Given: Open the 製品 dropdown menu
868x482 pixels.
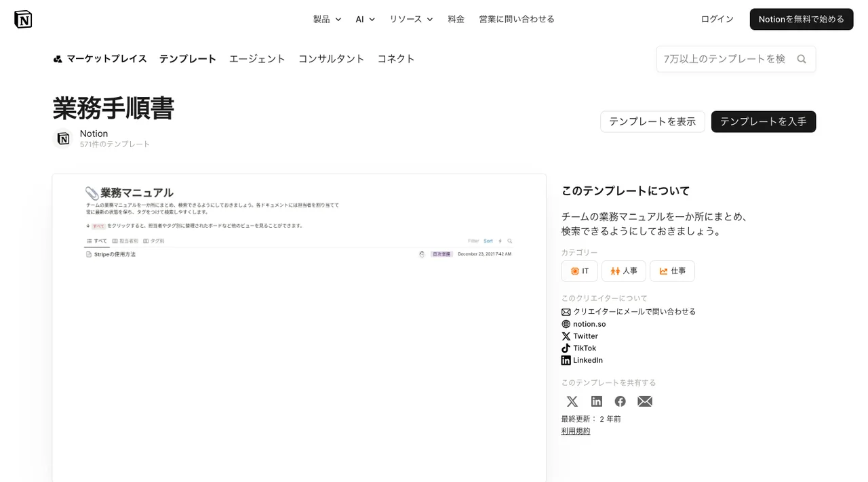Looking at the screenshot, I should tap(327, 19).
